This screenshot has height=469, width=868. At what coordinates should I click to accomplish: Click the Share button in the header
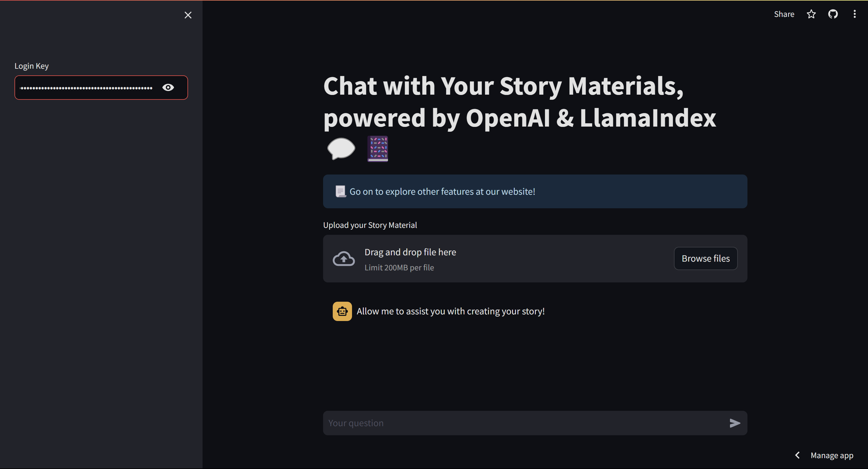[x=784, y=14]
